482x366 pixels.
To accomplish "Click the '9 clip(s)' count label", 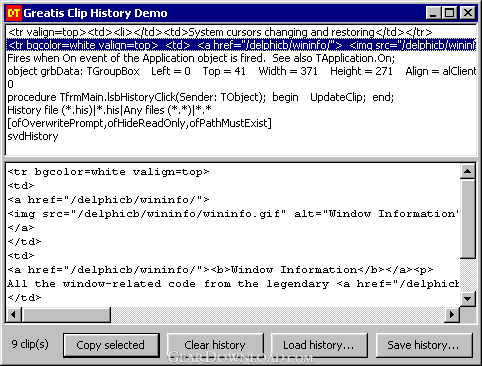I will click(x=30, y=344).
